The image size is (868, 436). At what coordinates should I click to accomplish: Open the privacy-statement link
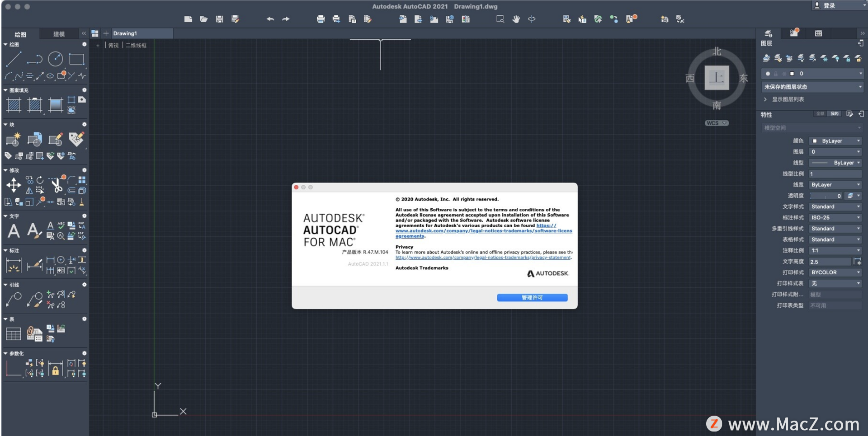(x=483, y=258)
